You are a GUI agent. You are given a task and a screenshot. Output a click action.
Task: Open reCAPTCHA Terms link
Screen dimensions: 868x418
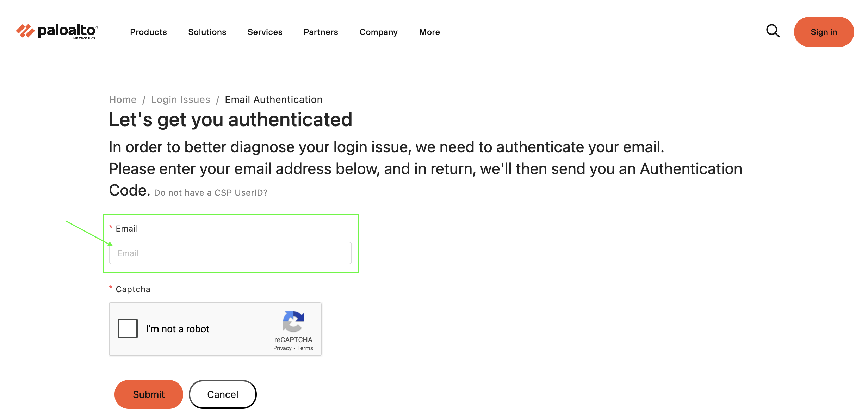point(305,348)
